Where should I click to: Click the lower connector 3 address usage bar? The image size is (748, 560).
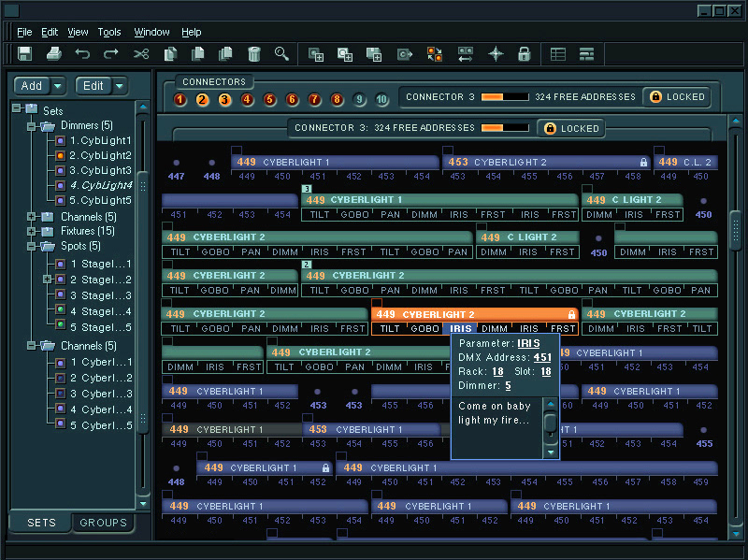coord(505,128)
